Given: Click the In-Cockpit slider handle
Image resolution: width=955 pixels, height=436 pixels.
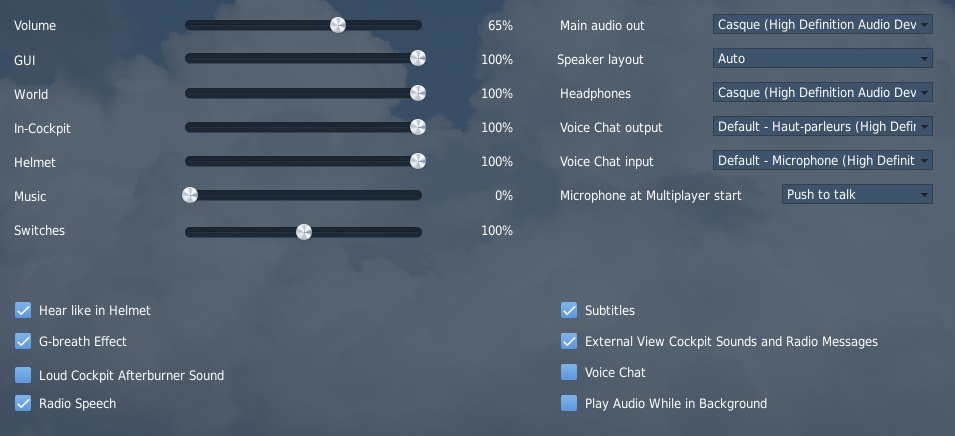Looking at the screenshot, I should (418, 127).
